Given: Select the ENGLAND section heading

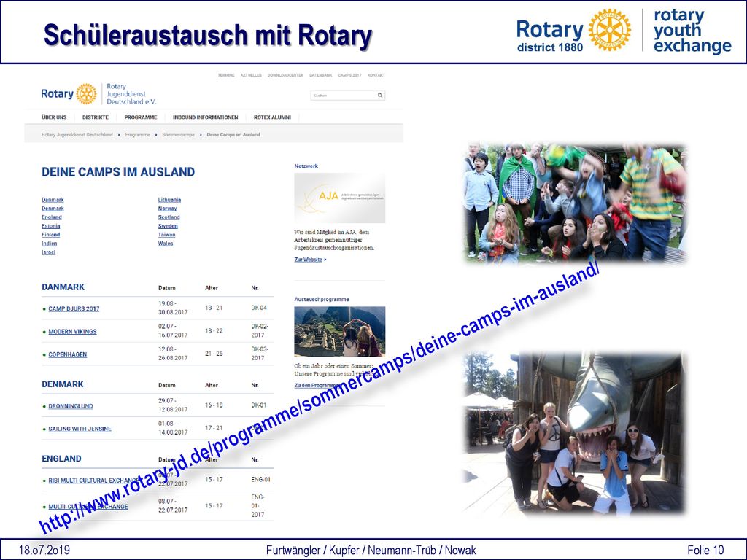Looking at the screenshot, I should pos(61,459).
